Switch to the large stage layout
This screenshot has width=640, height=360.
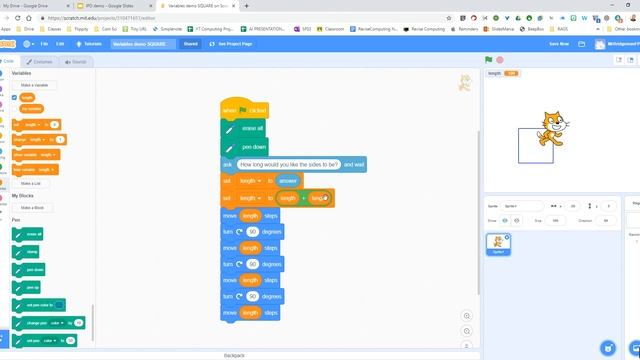pos(631,60)
